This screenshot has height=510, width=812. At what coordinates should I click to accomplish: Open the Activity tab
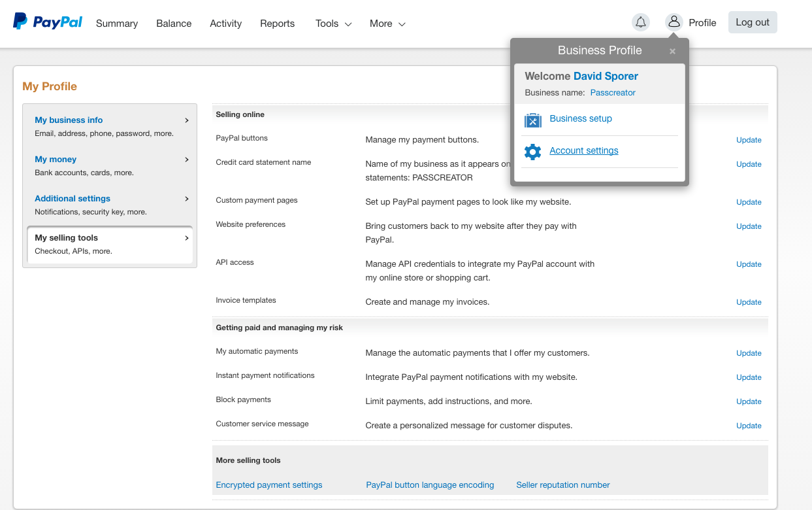226,24
